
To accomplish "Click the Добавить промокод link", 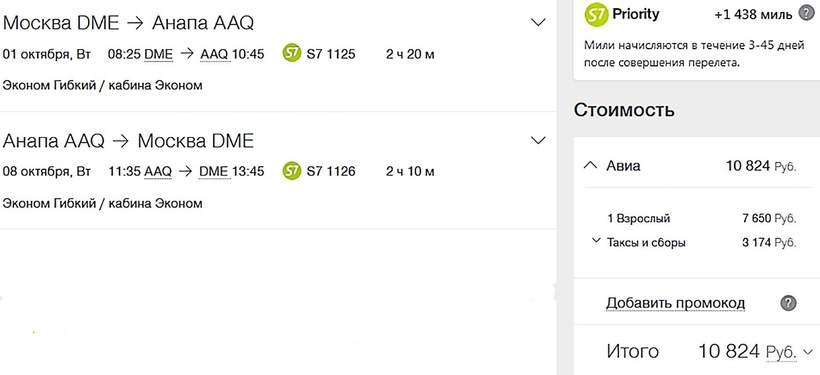I will [x=675, y=303].
